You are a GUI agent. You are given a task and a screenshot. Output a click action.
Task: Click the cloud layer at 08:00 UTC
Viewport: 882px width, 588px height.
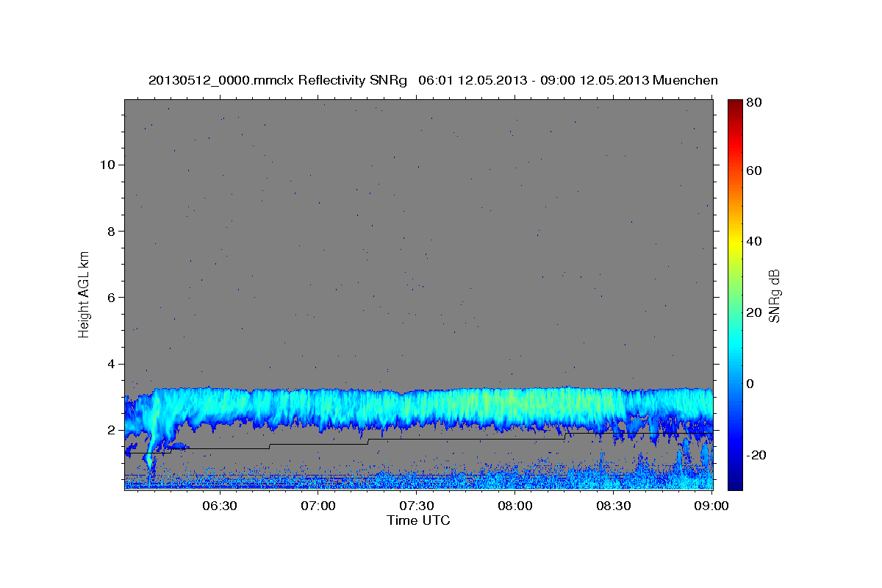point(515,406)
